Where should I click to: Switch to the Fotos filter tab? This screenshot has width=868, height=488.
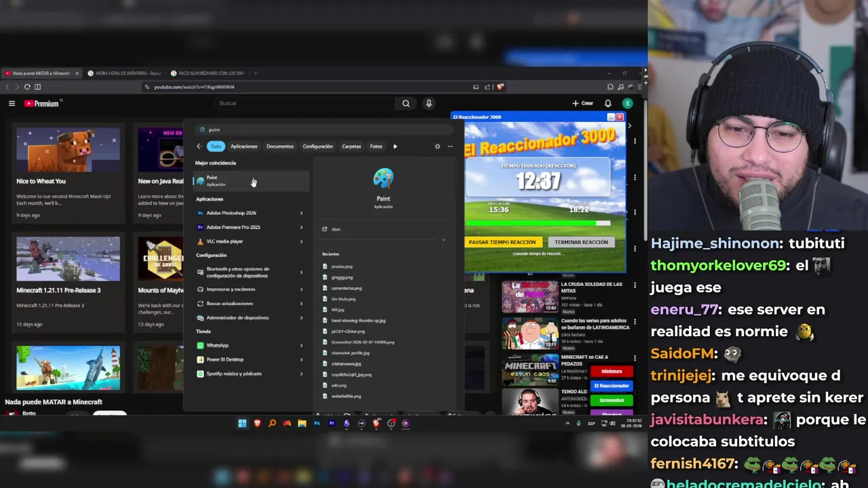tap(376, 146)
